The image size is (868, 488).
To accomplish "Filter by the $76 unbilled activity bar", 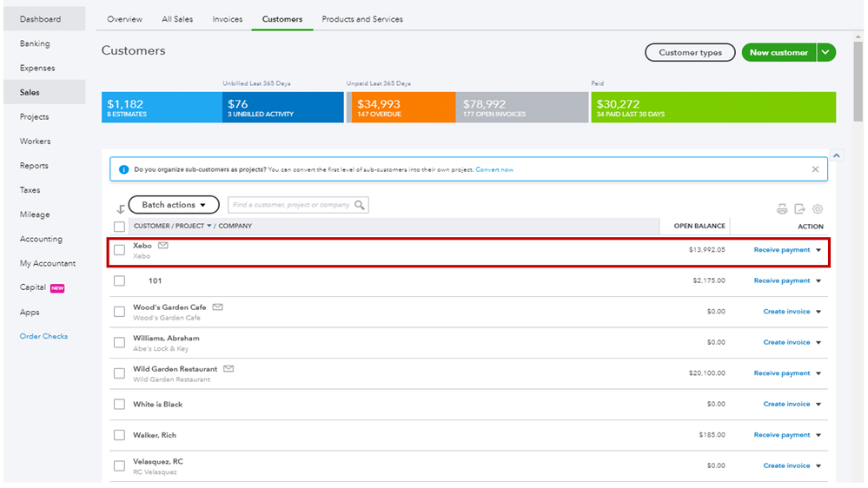I will pyautogui.click(x=283, y=108).
